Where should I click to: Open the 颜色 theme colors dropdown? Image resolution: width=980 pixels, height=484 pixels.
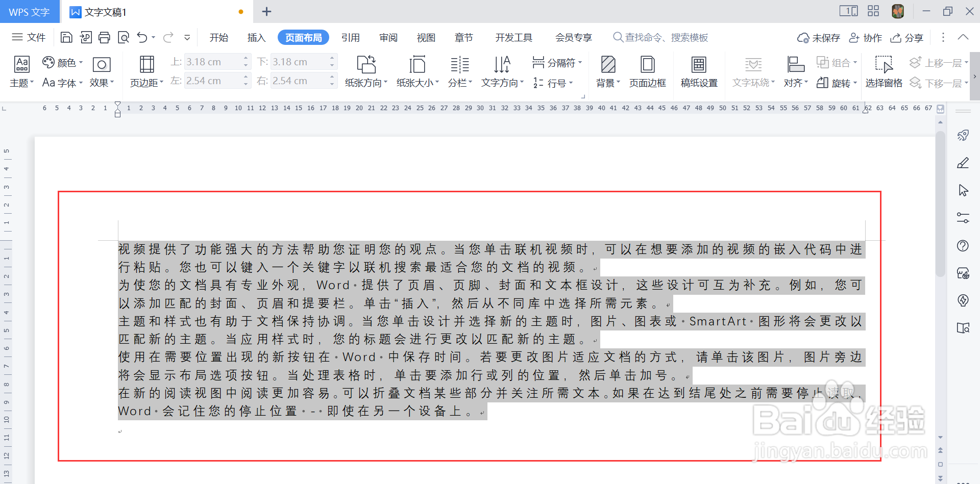pos(62,63)
